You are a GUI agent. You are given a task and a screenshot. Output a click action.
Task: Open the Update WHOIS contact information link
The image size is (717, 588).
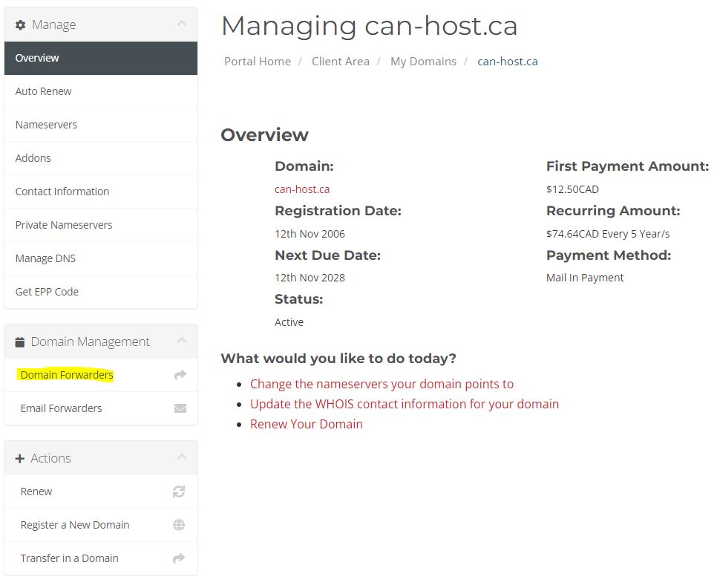point(405,404)
